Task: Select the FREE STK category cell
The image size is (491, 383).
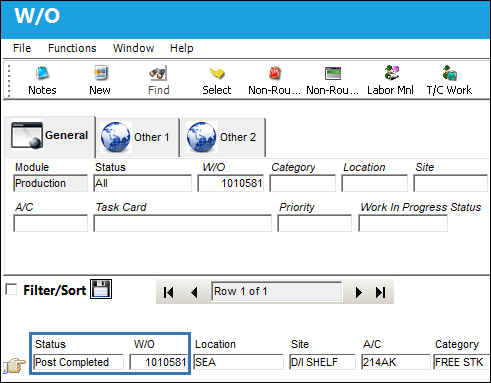Action: click(462, 362)
